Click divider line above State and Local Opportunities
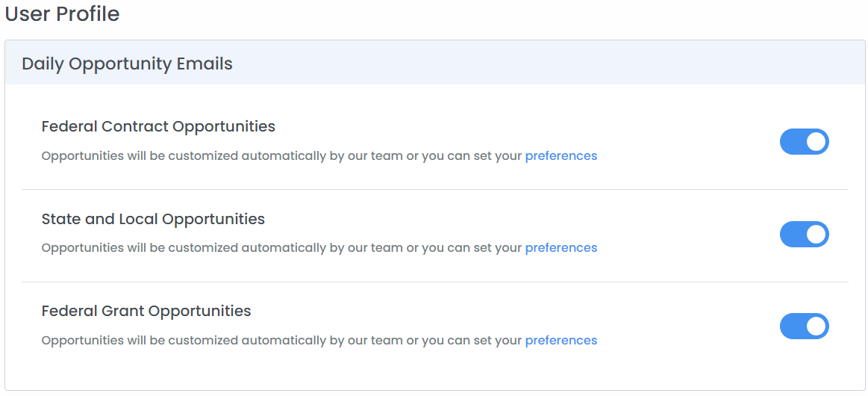868x396 pixels. coord(435,190)
